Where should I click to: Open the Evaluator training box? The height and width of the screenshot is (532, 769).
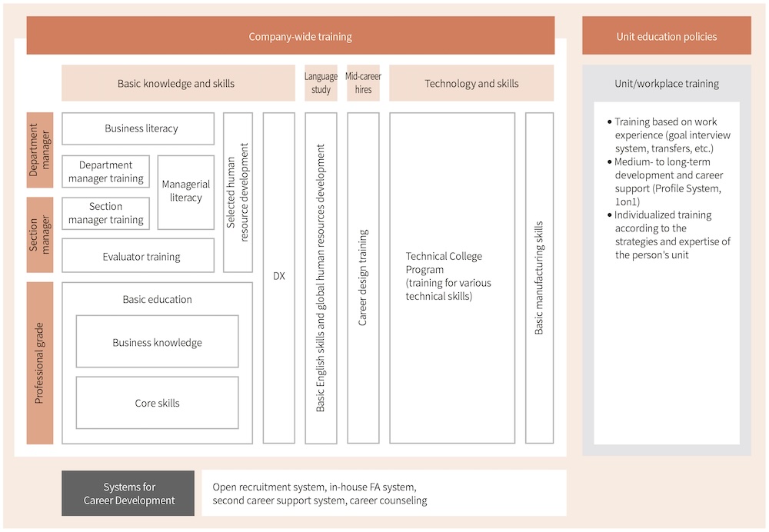tap(138, 255)
